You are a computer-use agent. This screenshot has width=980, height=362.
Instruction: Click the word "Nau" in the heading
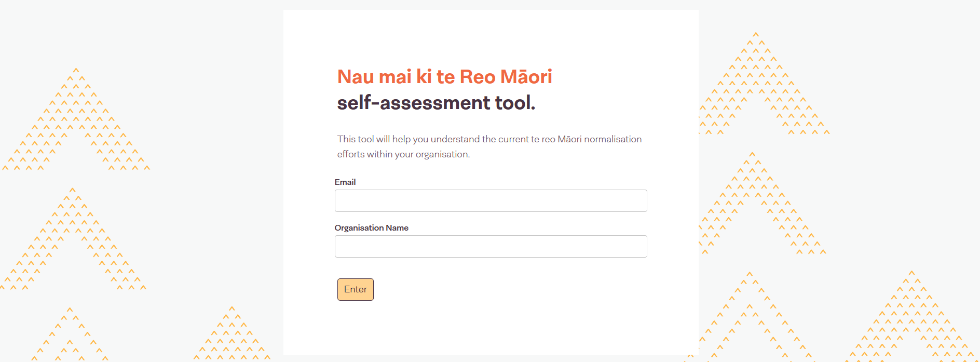(356, 77)
